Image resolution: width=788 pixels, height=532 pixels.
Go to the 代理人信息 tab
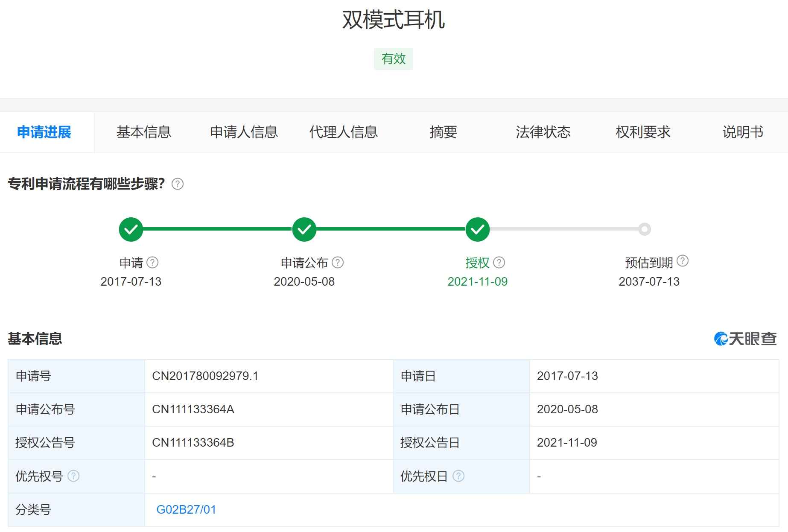coord(343,132)
